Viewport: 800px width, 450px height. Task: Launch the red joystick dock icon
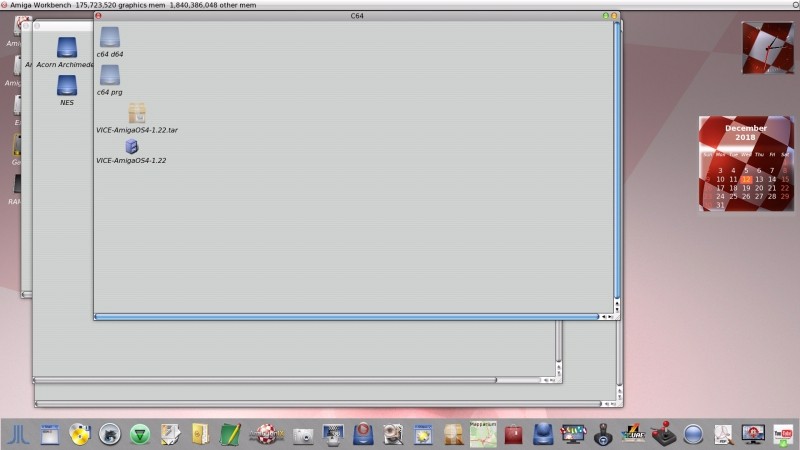[x=663, y=434]
